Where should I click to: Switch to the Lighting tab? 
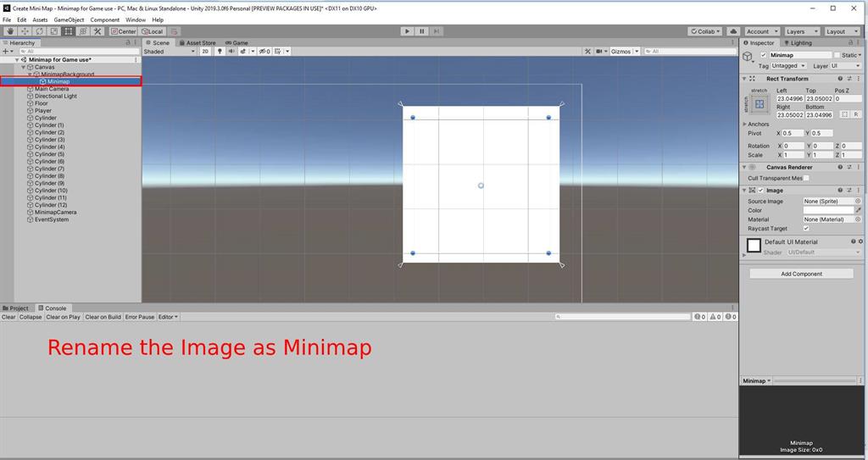(x=798, y=42)
